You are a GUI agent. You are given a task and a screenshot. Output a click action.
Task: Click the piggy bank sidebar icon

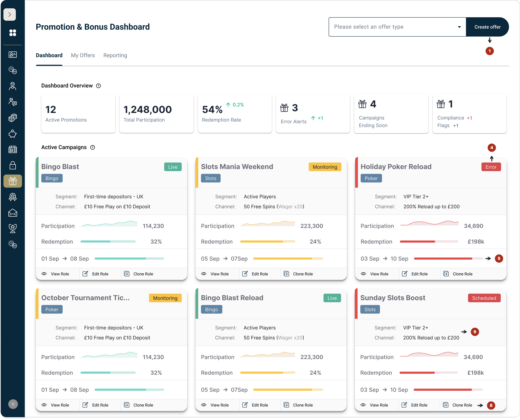[x=12, y=134]
